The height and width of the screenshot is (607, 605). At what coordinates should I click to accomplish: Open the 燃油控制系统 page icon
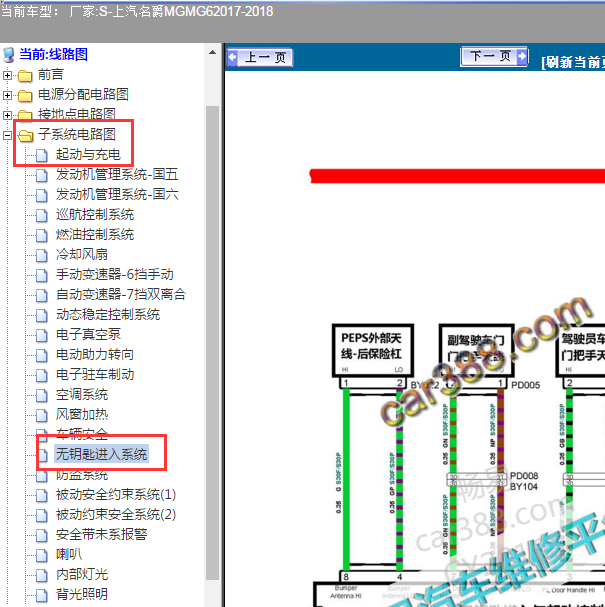(41, 235)
